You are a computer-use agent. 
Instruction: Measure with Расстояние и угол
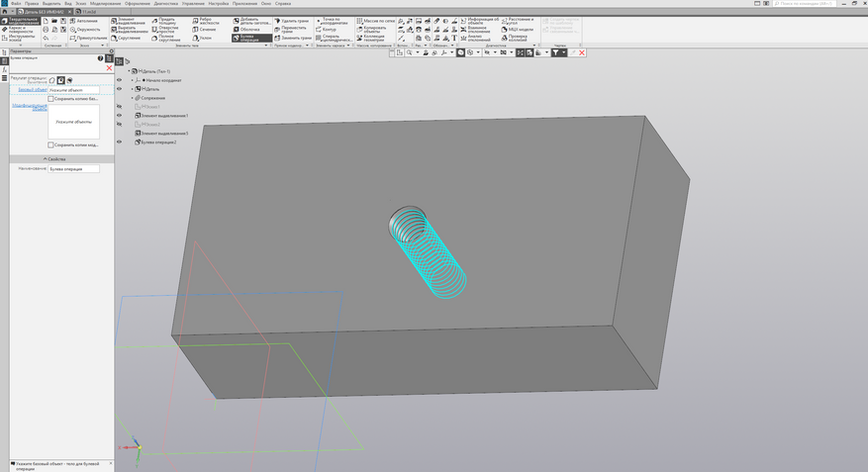coord(518,21)
